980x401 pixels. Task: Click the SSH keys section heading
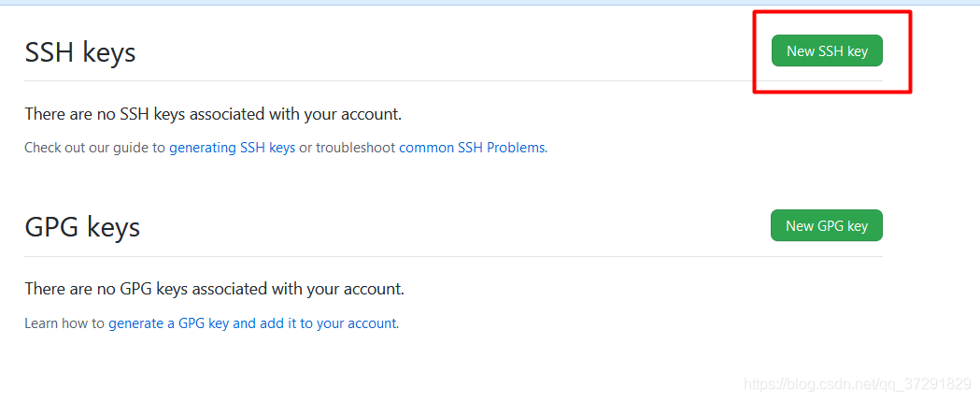[x=80, y=52]
